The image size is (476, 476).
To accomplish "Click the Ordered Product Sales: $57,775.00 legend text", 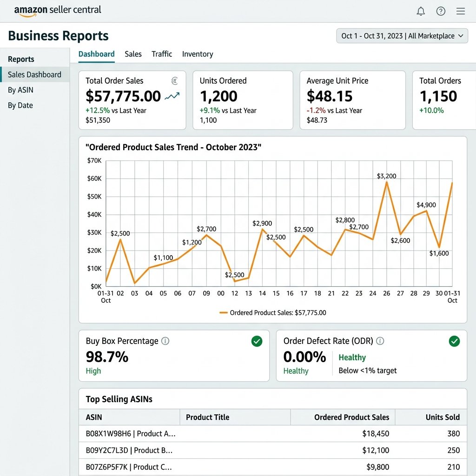I will (x=278, y=313).
